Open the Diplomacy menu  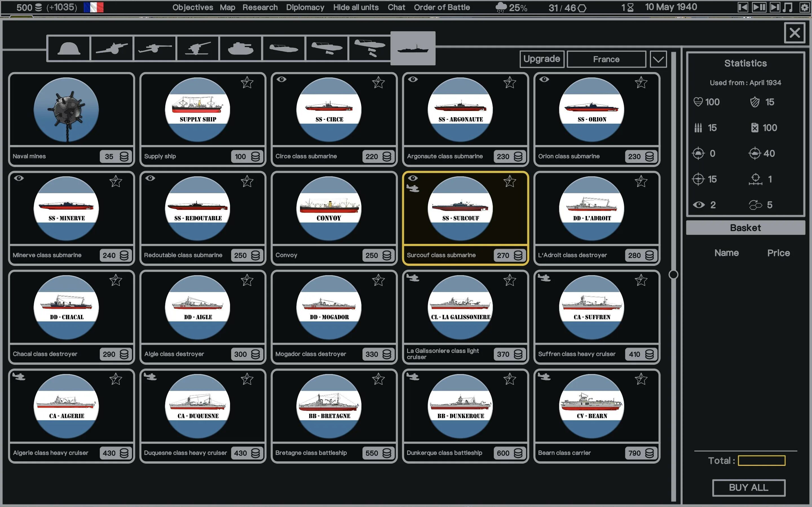pos(305,7)
